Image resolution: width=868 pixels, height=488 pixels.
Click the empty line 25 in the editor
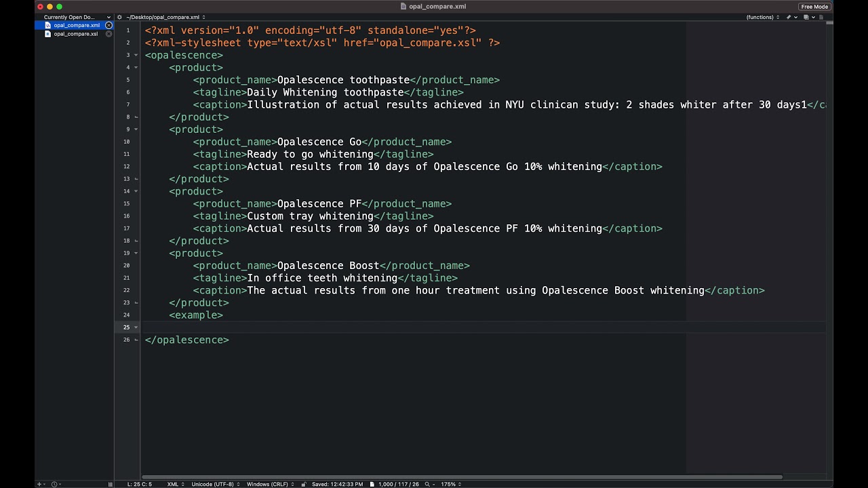[x=485, y=327]
